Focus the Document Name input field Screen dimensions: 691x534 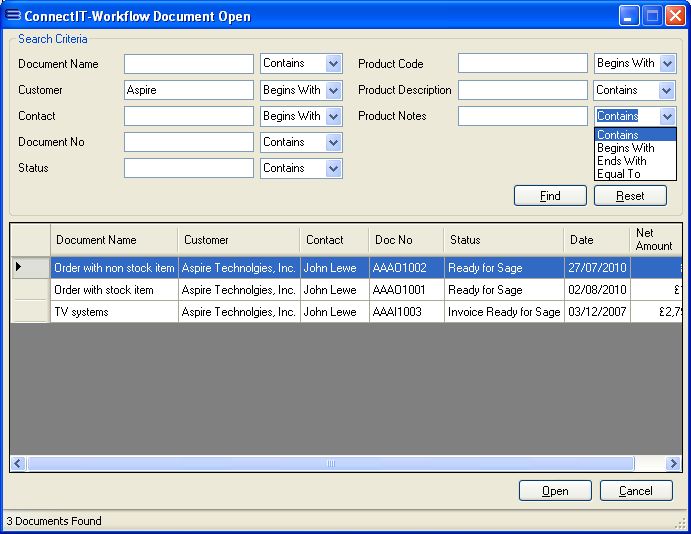tap(189, 64)
